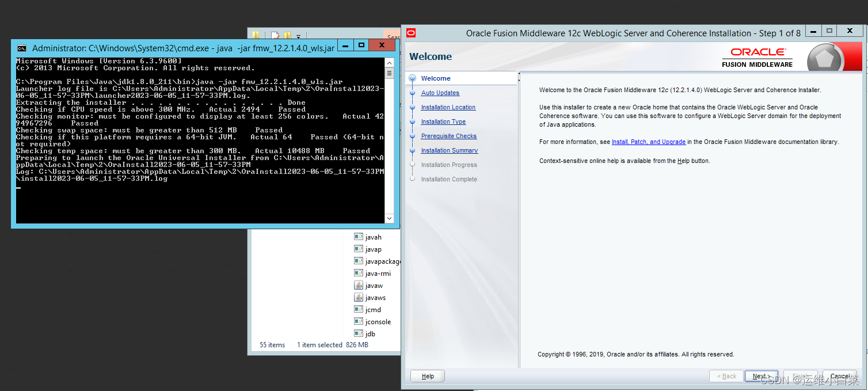Viewport: 868px width, 391px height.
Task: Maximize the Oracle installer window
Action: coord(829,31)
